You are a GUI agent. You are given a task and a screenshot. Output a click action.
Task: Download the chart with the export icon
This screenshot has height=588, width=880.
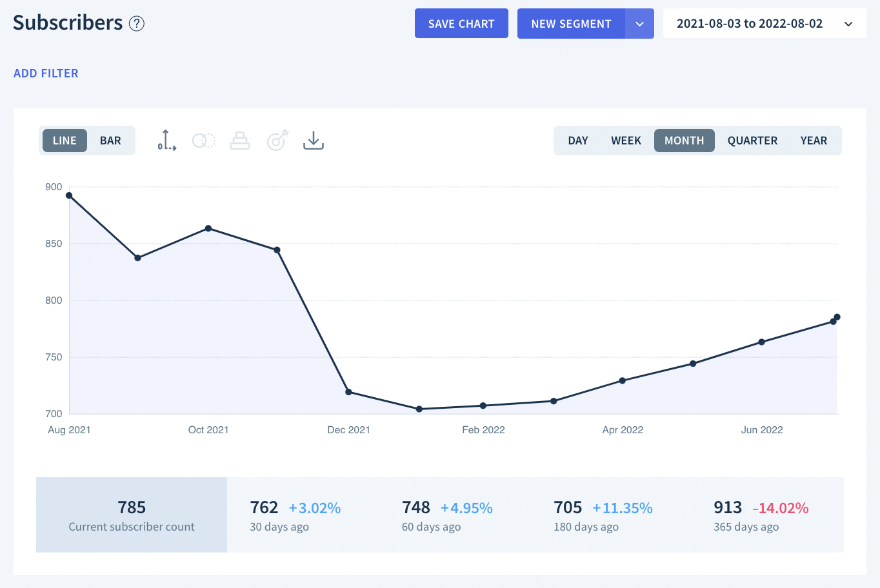tap(314, 141)
